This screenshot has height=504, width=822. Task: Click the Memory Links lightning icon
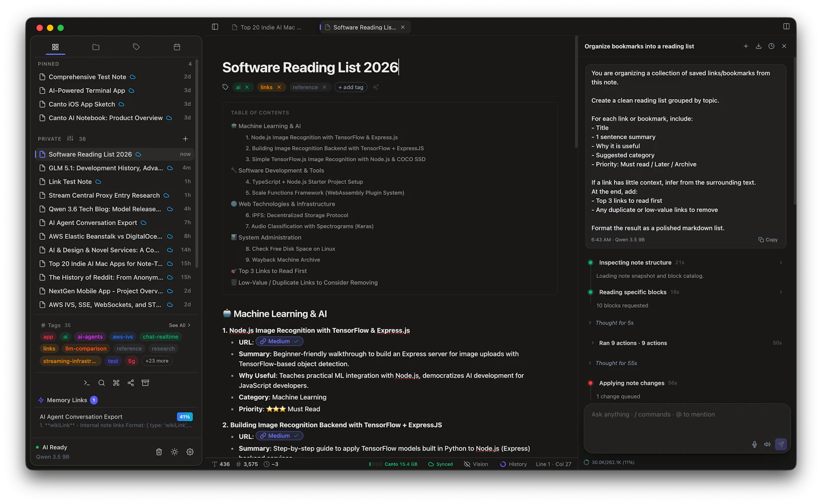pyautogui.click(x=41, y=400)
